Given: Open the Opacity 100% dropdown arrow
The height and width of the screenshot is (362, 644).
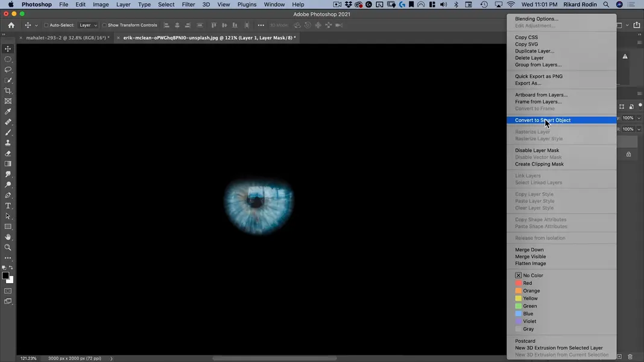Looking at the screenshot, I should click(639, 118).
